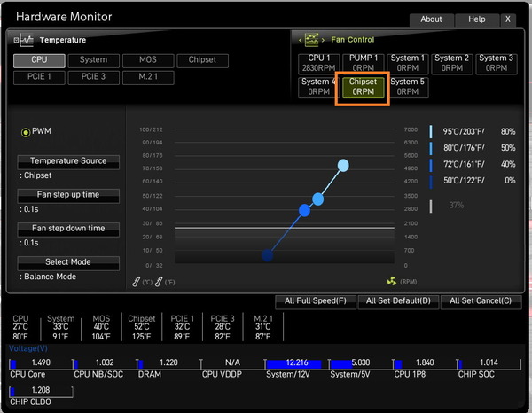Click the M.2 1 31°C temperature reading
Screen dimensions: 532x413
point(263,328)
